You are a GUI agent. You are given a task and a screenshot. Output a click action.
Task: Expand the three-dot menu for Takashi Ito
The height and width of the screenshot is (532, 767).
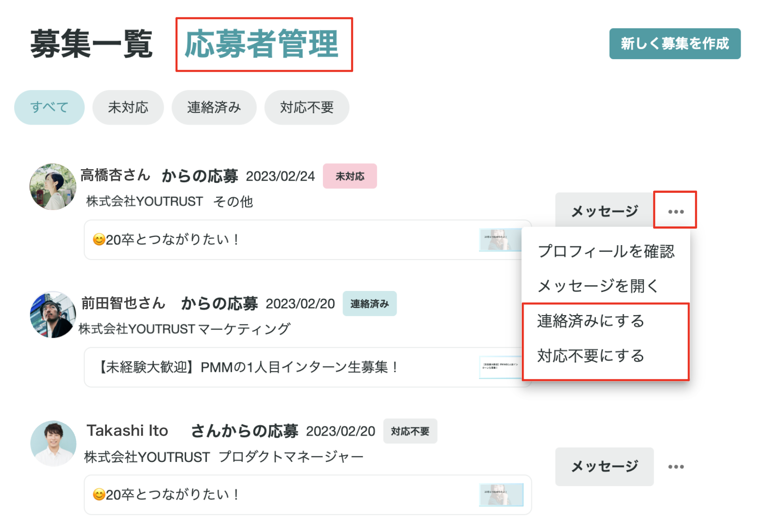(676, 467)
